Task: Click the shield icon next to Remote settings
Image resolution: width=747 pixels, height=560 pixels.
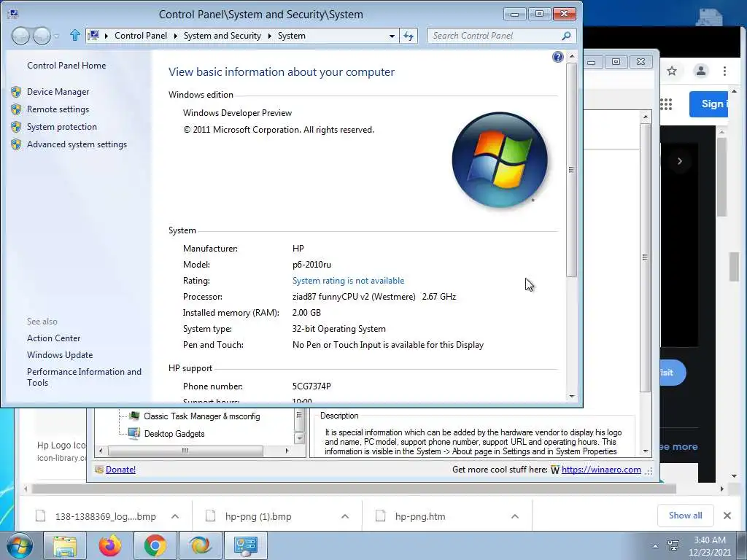Action: 16,109
